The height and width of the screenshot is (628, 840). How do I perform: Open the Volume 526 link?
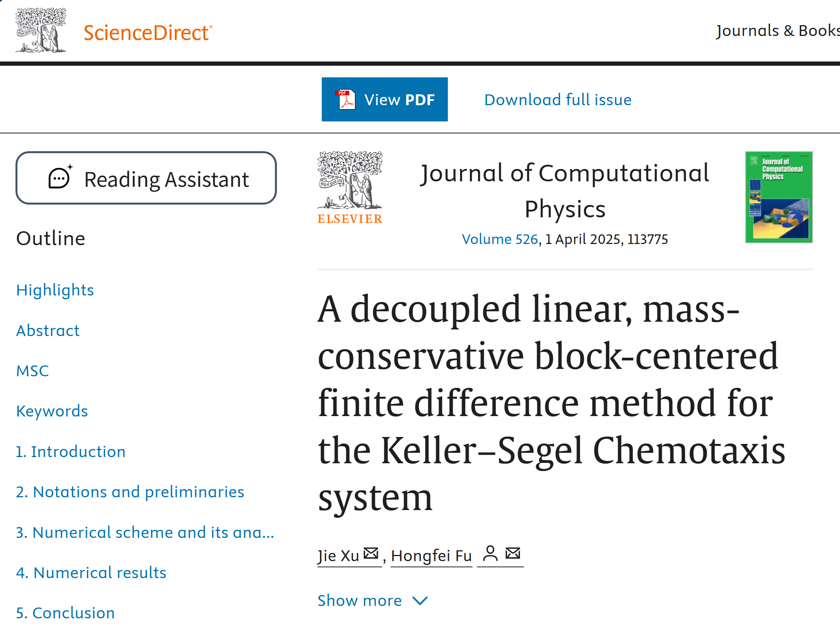point(500,239)
